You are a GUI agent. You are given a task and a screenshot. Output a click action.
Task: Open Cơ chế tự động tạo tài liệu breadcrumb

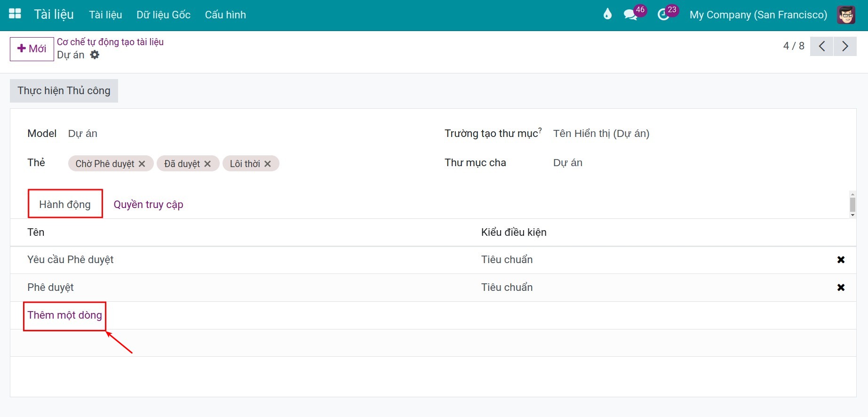pyautogui.click(x=110, y=42)
